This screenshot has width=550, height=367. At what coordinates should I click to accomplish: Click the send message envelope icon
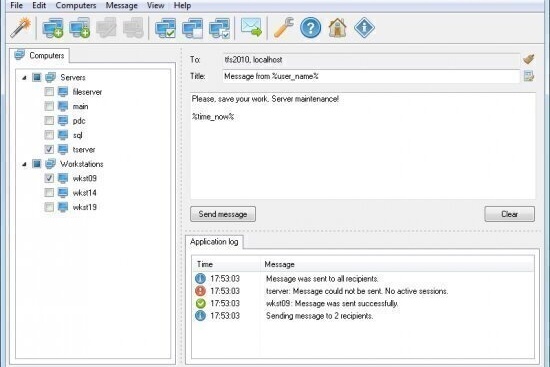(x=251, y=28)
